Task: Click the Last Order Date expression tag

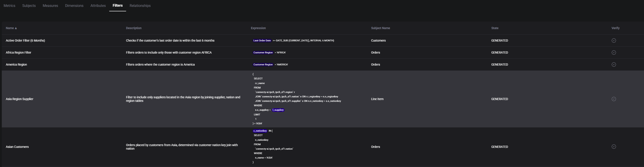Action: (x=262, y=40)
